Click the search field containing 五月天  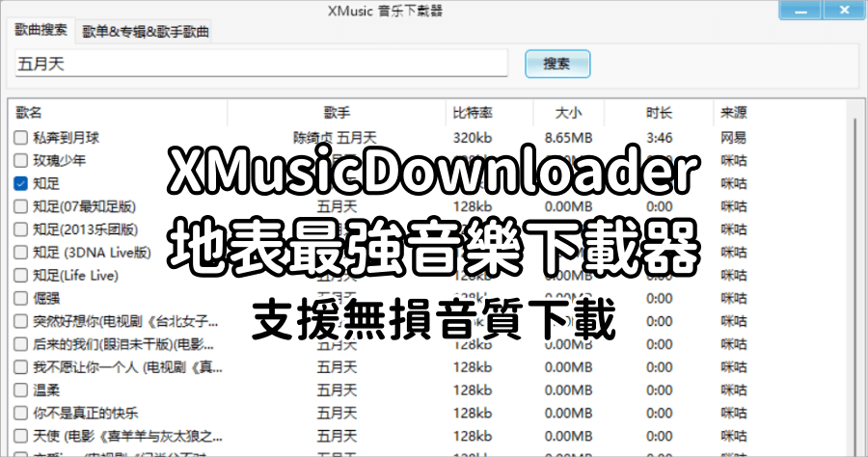click(260, 64)
